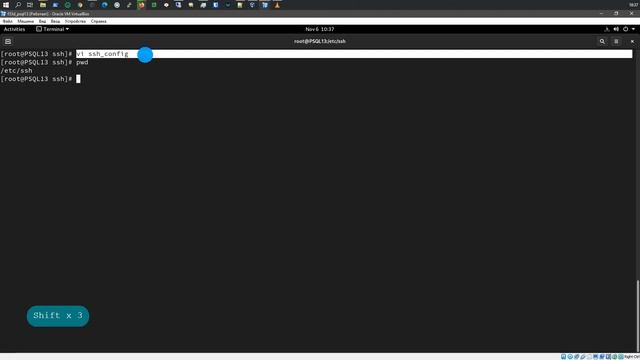The height and width of the screenshot is (360, 640).
Task: Open Windows taskbar search magnifier
Action: click(18, 5)
